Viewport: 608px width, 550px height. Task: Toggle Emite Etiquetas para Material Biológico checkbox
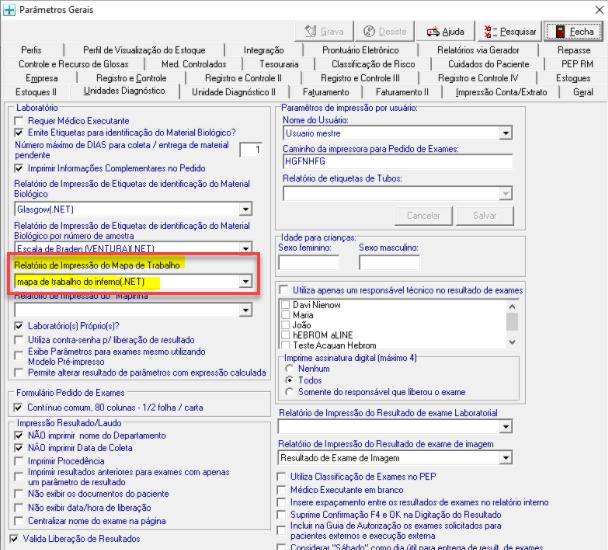[x=18, y=133]
